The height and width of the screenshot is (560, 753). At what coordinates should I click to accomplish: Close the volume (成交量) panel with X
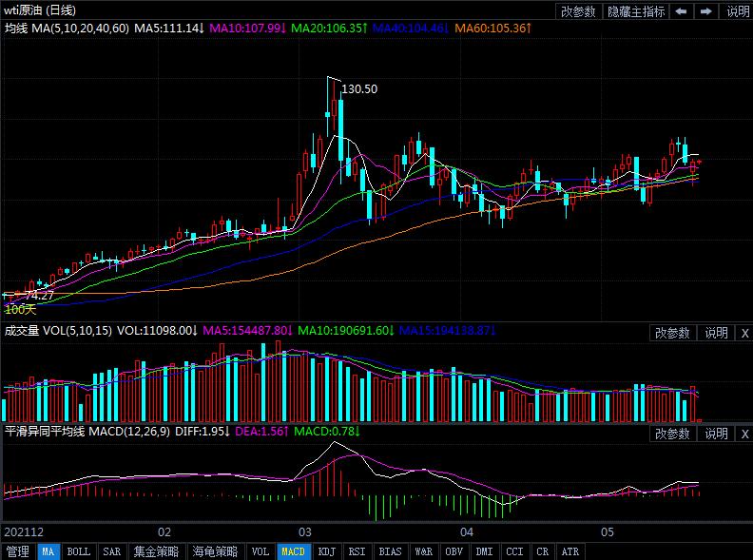click(744, 333)
